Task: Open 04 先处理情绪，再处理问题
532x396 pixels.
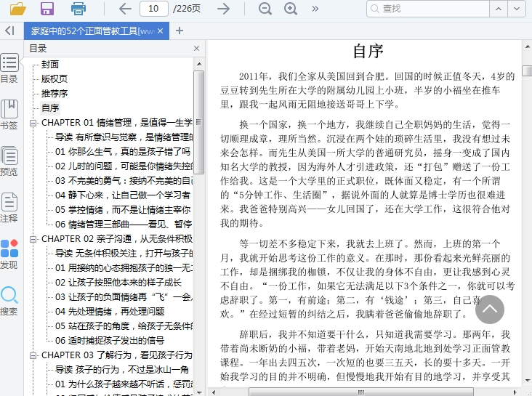Action: click(x=110, y=312)
